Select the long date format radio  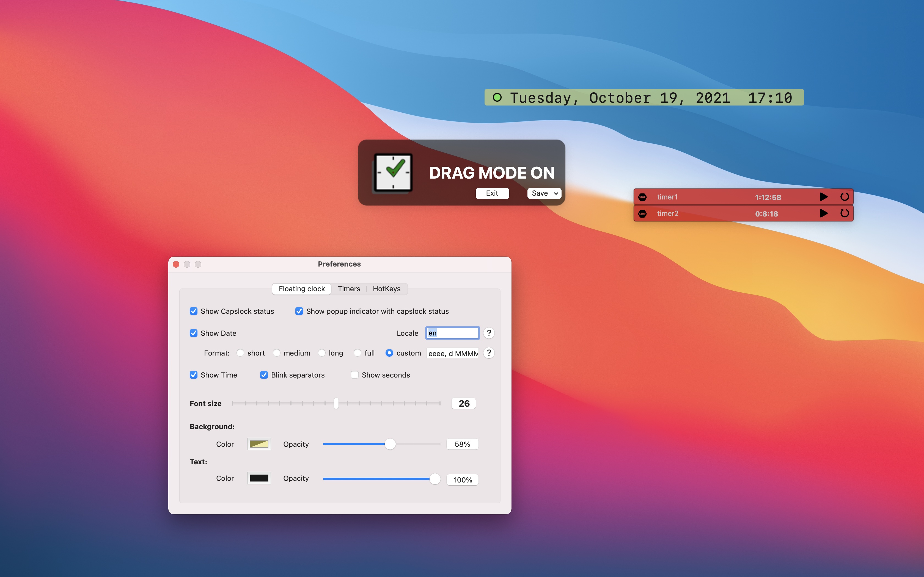point(322,353)
